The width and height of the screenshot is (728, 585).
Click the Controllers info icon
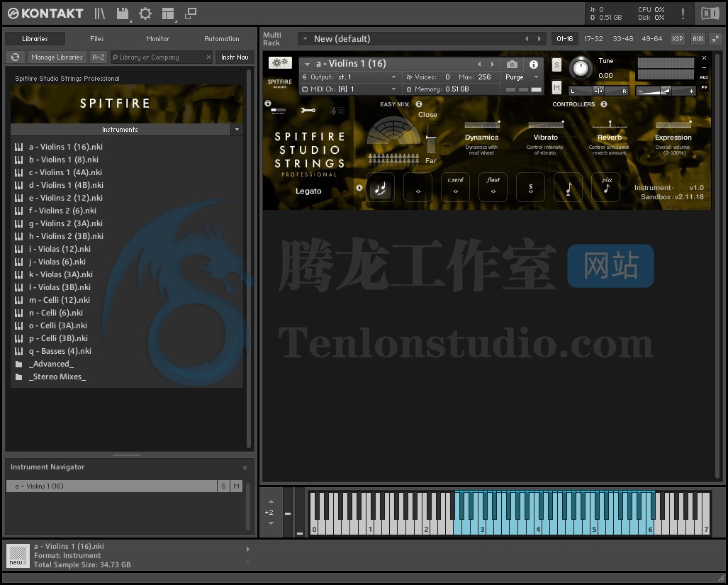[604, 104]
